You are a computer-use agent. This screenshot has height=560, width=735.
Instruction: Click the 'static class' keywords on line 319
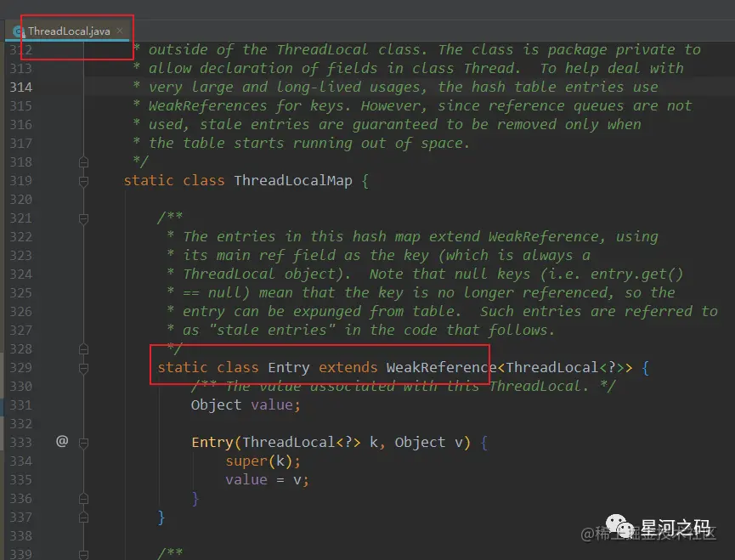(x=174, y=180)
